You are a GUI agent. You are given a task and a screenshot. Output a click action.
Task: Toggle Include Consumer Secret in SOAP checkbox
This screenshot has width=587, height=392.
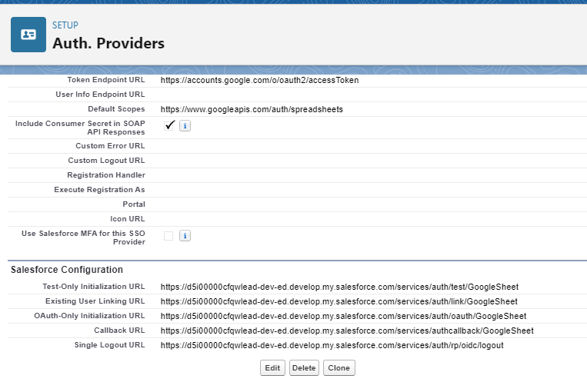coord(169,125)
